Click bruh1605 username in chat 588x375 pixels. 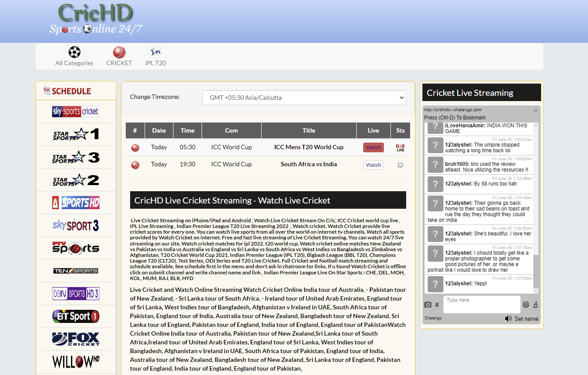457,164
